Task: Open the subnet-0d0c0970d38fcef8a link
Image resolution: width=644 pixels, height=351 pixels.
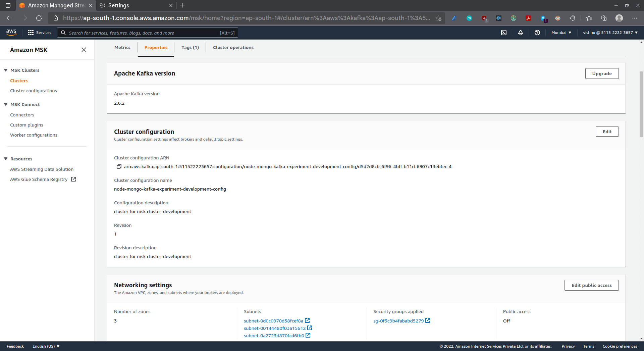Action: (273, 321)
